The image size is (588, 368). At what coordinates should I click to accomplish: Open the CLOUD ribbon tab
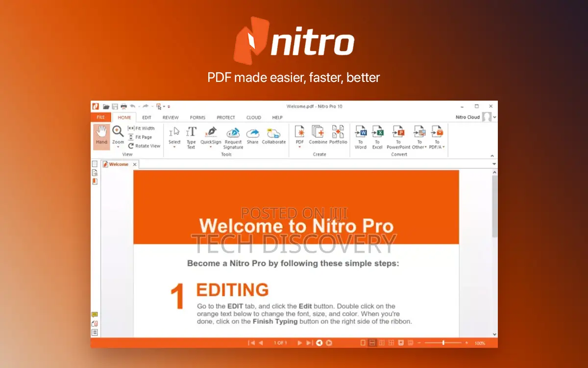point(253,117)
